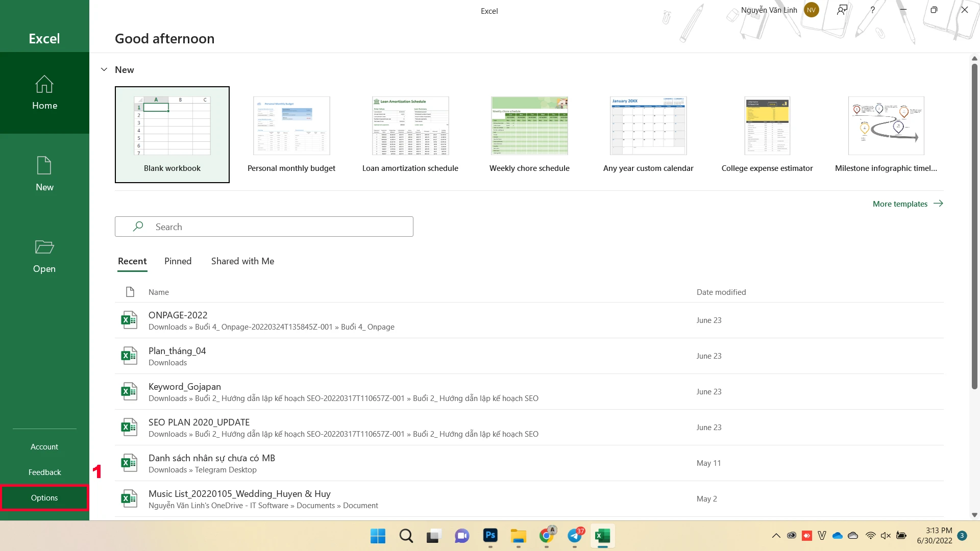This screenshot has width=980, height=551.
Task: Open Chrome from the taskbar
Action: pyautogui.click(x=547, y=535)
